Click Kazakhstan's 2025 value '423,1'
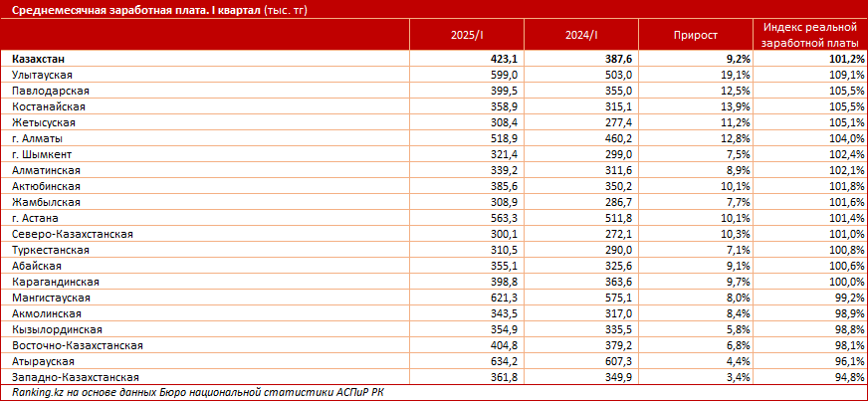868x401 pixels. (x=506, y=59)
